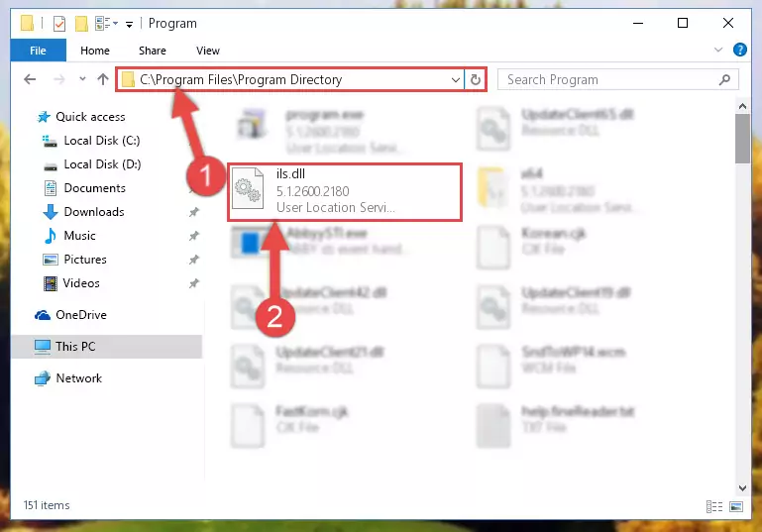This screenshot has height=532, width=762.
Task: Go back using the back arrow
Action: click(30, 79)
